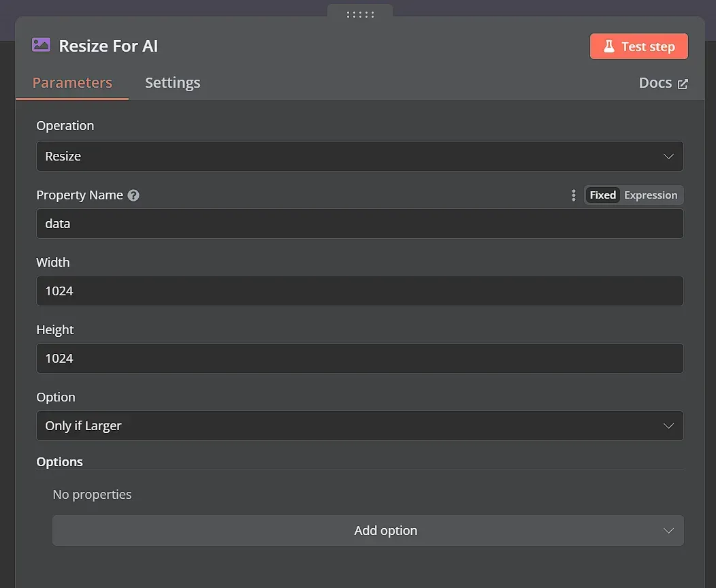Click the flask icon on Test step button
Image resolution: width=716 pixels, height=588 pixels.
point(608,46)
